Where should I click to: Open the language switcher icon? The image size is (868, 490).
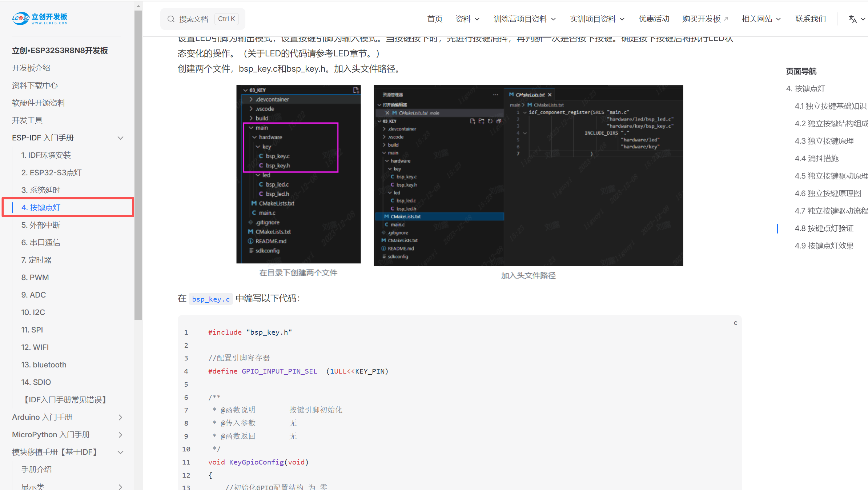853,19
